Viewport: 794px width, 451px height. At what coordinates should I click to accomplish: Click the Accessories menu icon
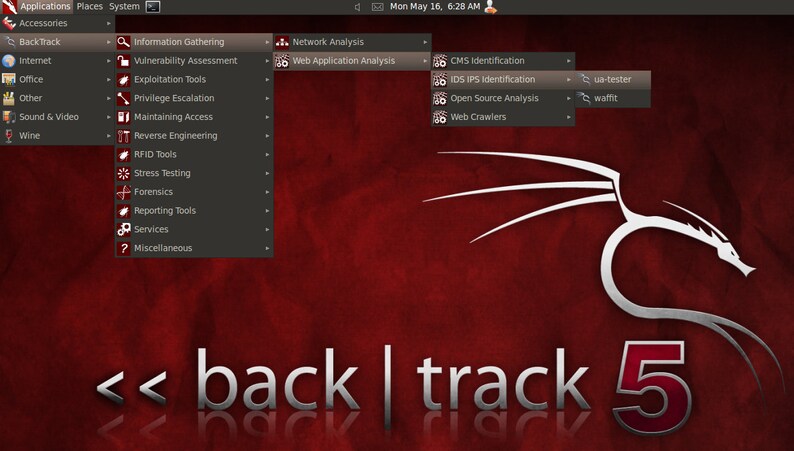9,23
